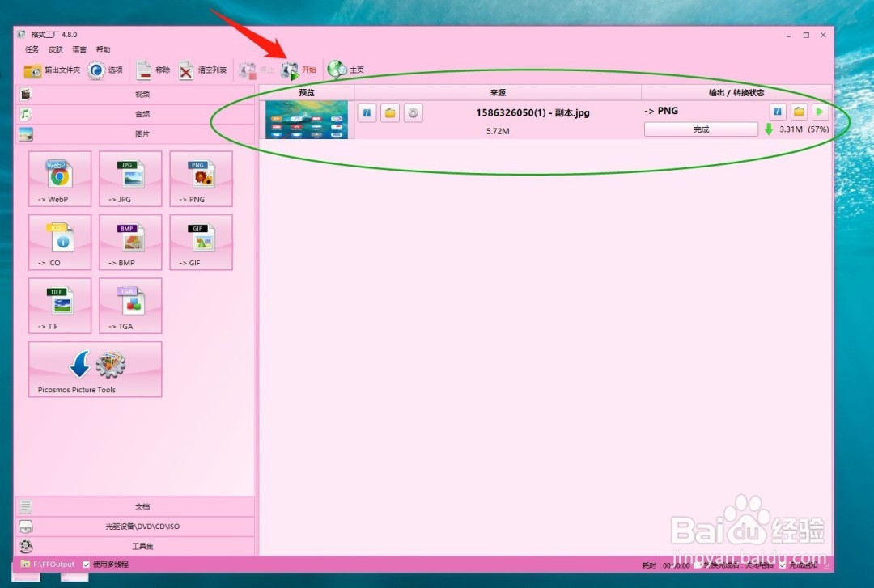Collapse the 图片 category section
Screen dimensions: 874x588
[135, 133]
